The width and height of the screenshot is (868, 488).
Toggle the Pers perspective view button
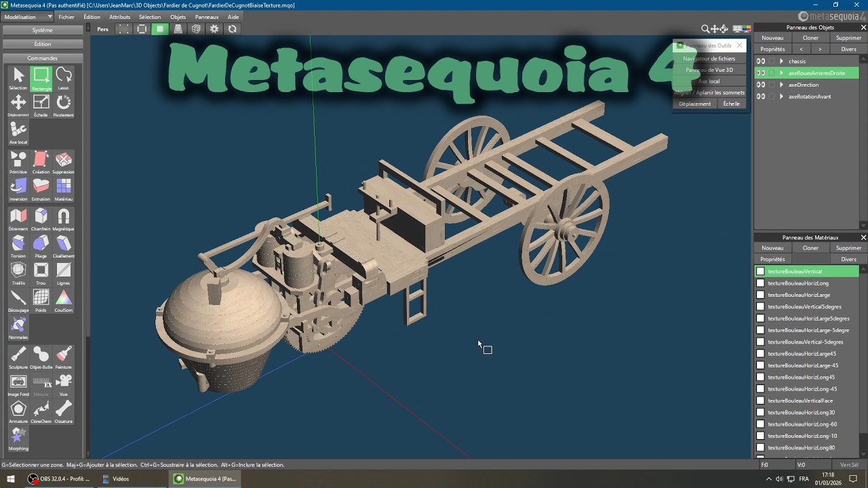pyautogui.click(x=102, y=29)
